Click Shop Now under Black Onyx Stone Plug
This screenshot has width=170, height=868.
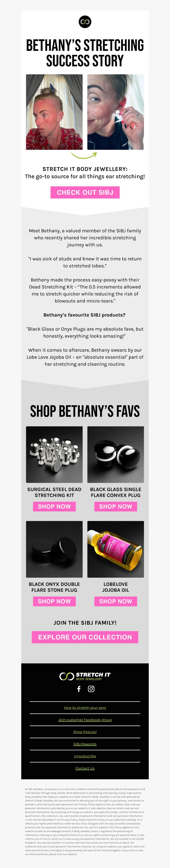tap(54, 601)
